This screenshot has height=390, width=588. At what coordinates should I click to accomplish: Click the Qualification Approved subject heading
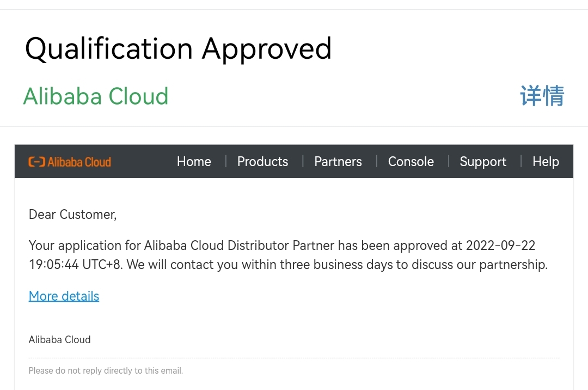coord(178,48)
